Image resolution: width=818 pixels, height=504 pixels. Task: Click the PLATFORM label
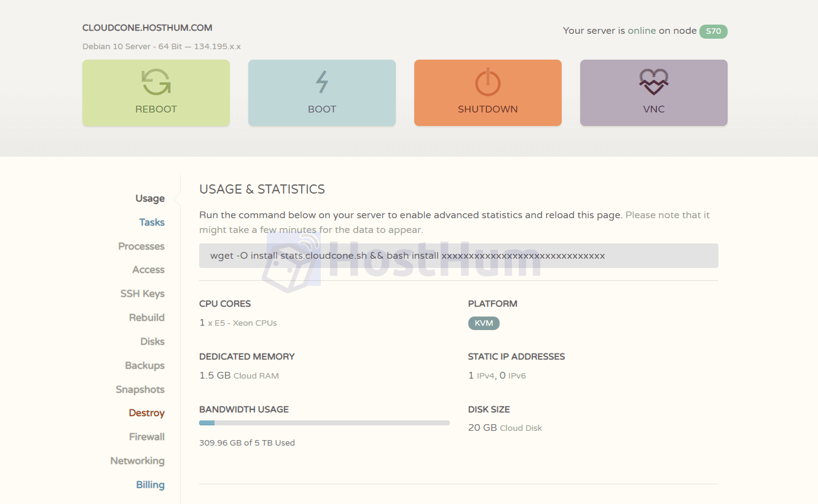click(x=493, y=304)
